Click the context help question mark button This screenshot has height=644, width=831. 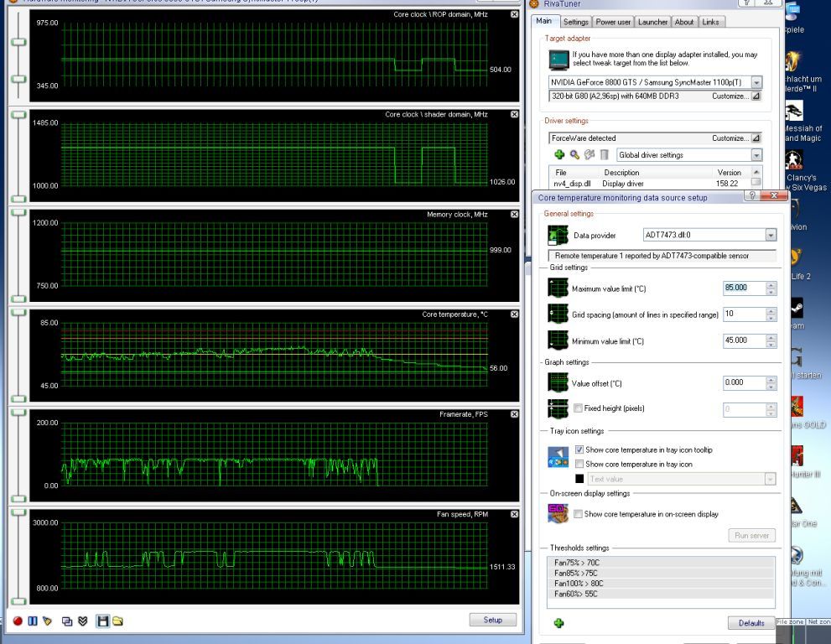pyautogui.click(x=751, y=195)
